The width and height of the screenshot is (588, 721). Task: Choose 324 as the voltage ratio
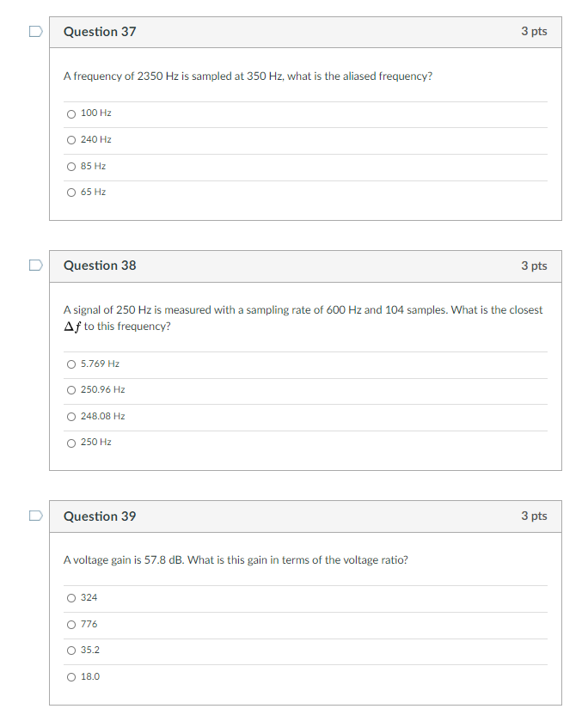pyautogui.click(x=71, y=598)
